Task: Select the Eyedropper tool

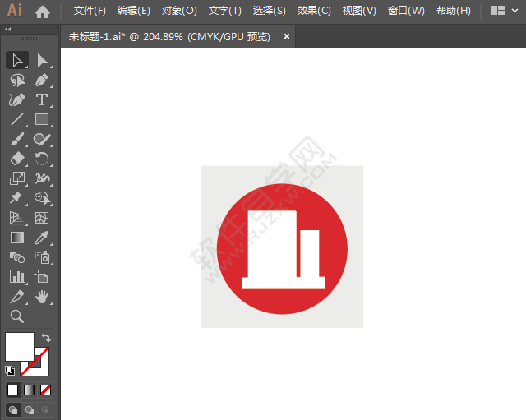Action: [x=42, y=238]
